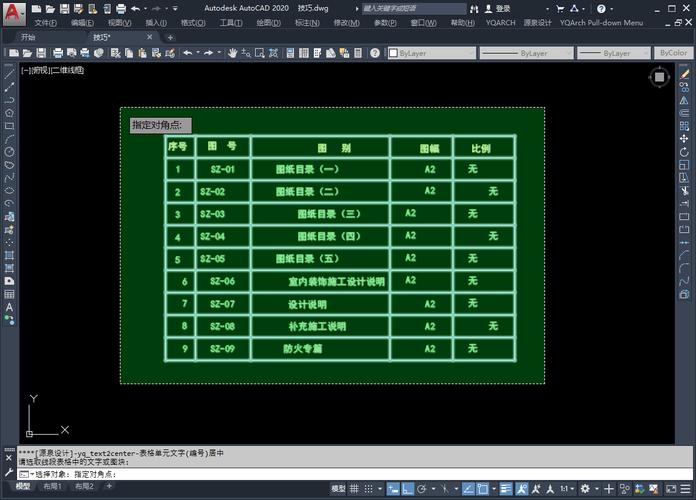
Task: Select the Mirror tool in the right toolbar
Action: [684, 100]
